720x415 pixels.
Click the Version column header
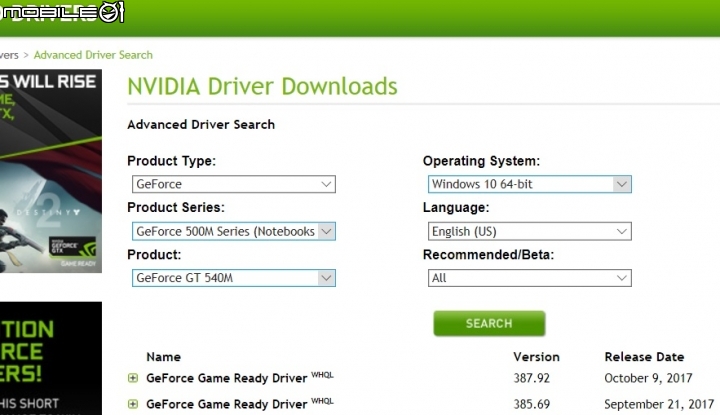[536, 357]
